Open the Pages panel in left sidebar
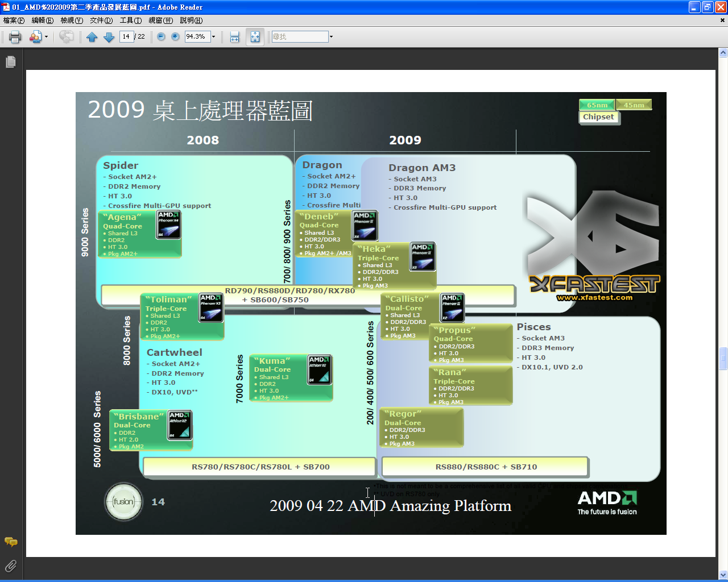The height and width of the screenshot is (582, 728). [10, 62]
